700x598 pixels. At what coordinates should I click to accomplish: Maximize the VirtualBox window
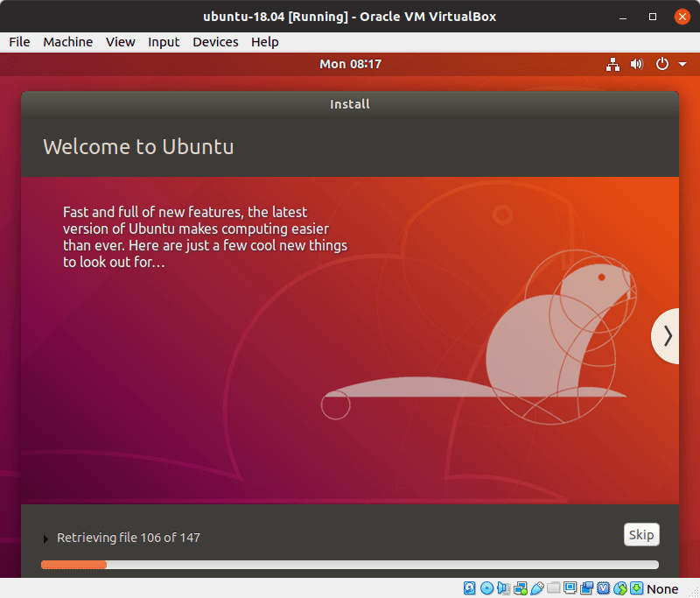pos(652,17)
